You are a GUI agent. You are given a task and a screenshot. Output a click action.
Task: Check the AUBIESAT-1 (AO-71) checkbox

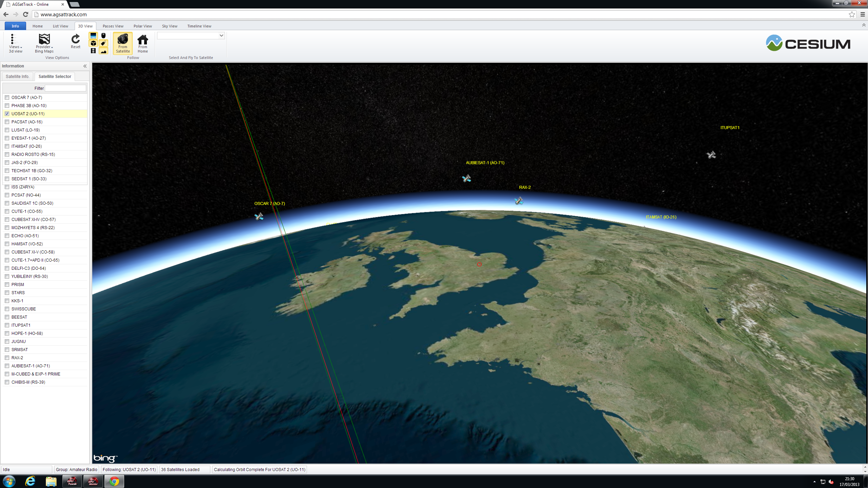(x=7, y=366)
